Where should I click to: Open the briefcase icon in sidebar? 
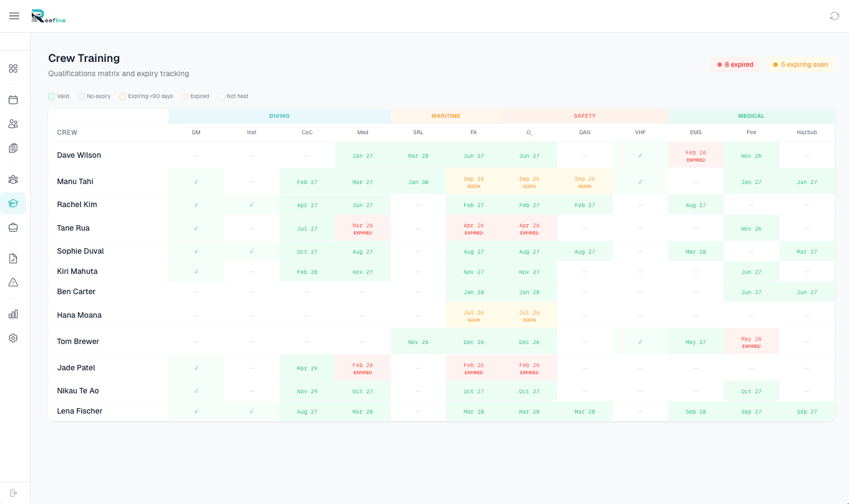(x=13, y=227)
